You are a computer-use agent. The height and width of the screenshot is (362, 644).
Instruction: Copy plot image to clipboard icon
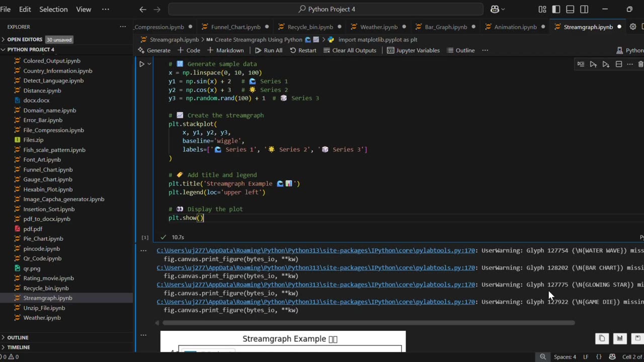point(602,338)
